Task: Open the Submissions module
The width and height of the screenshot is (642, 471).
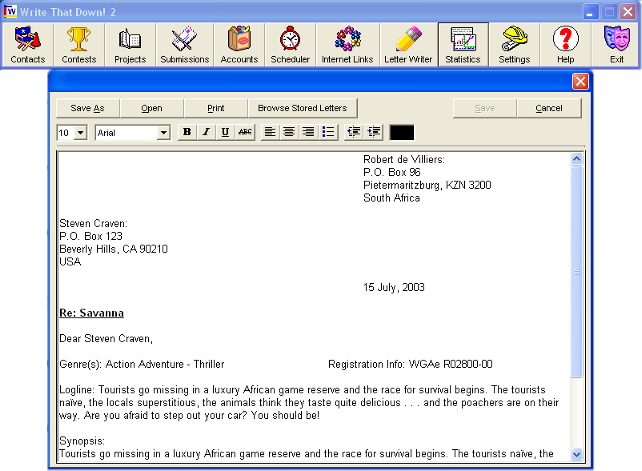Action: pos(184,45)
